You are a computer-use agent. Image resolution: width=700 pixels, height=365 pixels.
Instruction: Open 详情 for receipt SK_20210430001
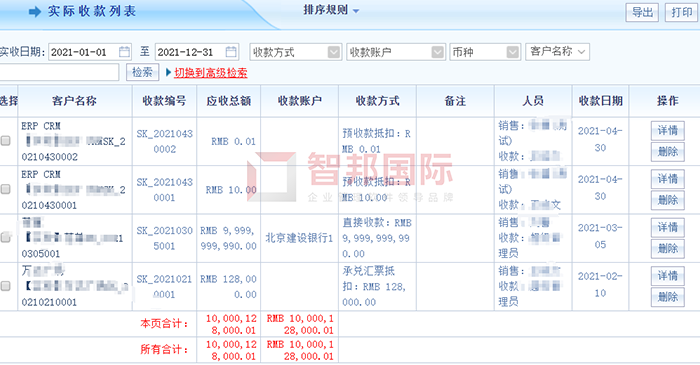coord(667,179)
